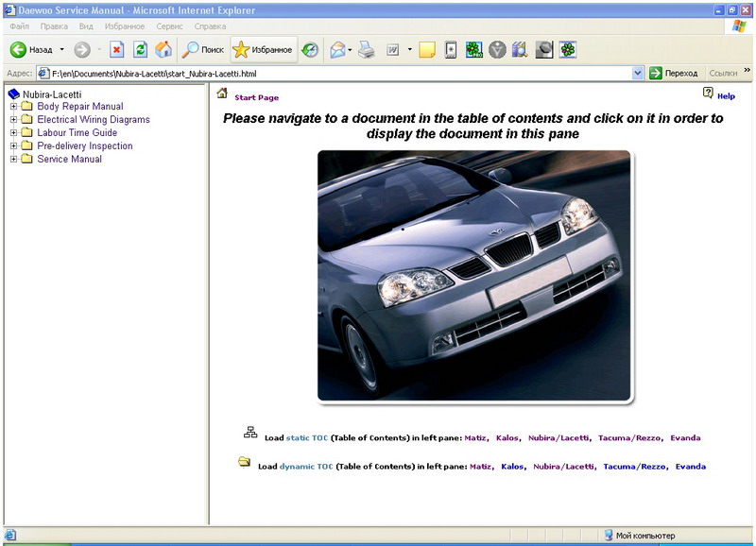Click the gray round V toolbar icon
The width and height of the screenshot is (756, 546).
tap(497, 50)
